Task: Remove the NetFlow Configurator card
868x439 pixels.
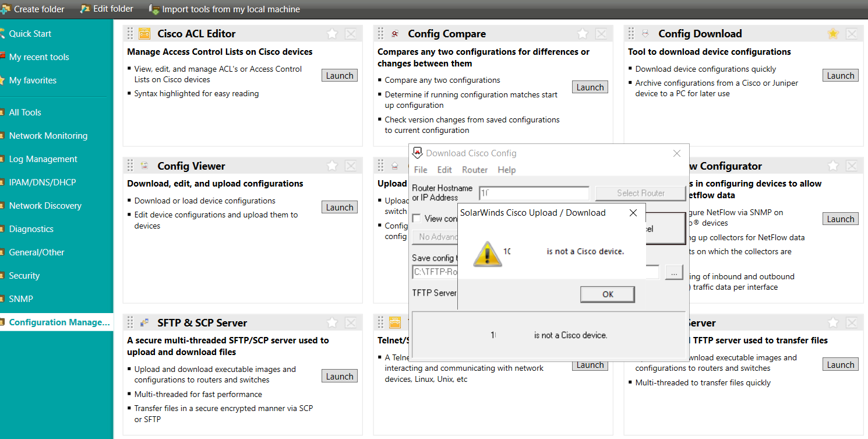Action: pos(852,166)
